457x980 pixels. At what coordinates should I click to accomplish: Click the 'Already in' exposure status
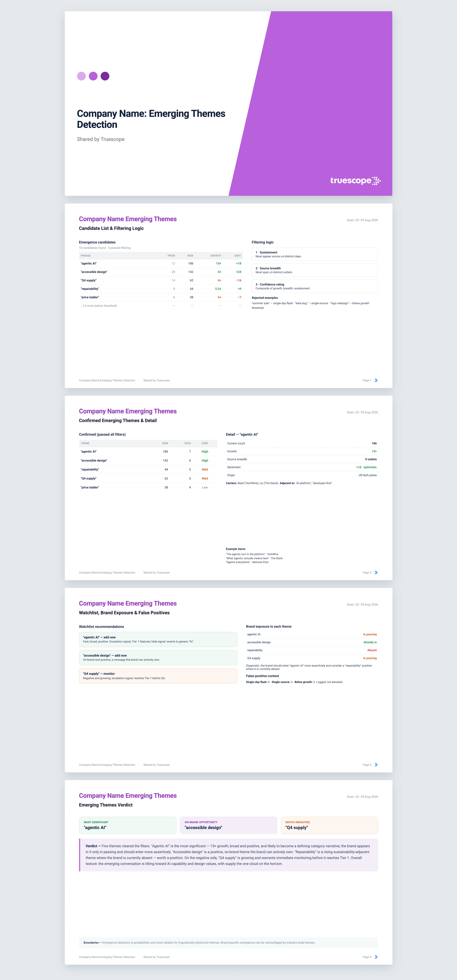(370, 642)
